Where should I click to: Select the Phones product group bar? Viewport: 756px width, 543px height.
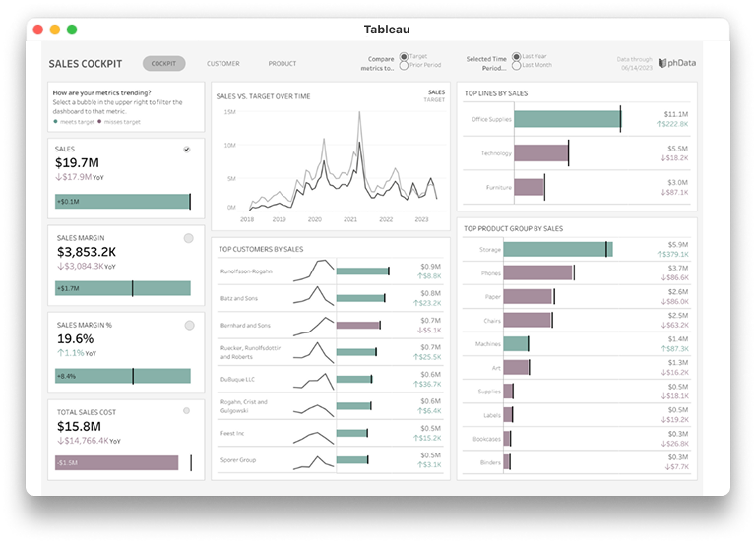tap(538, 272)
